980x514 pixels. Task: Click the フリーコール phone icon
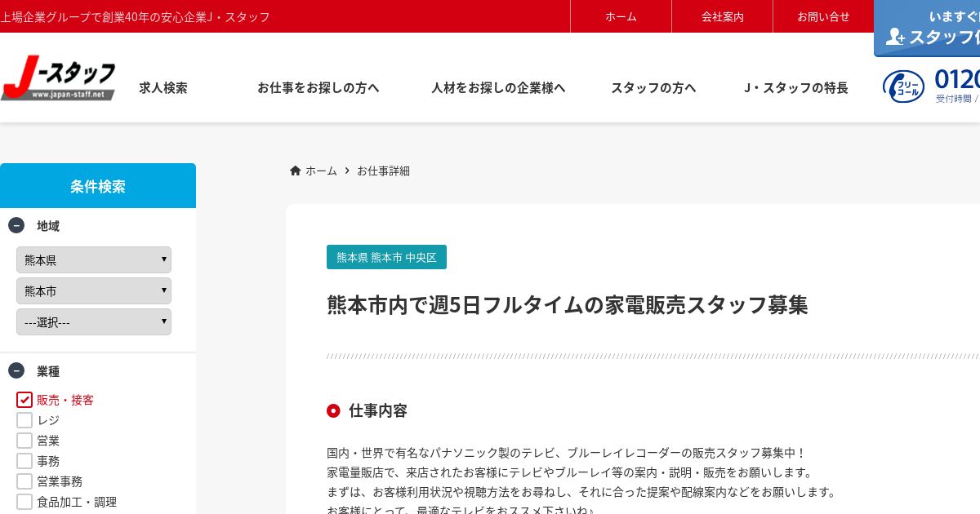[904, 86]
